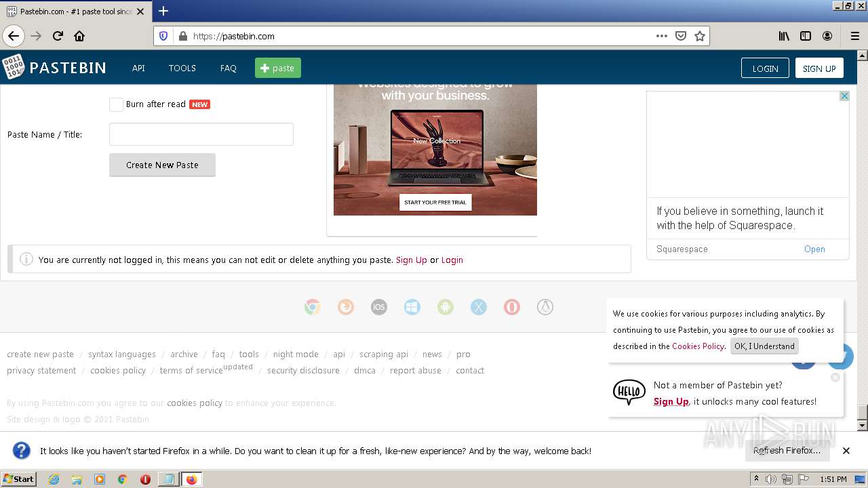
Task: Focus the Paste Name / Title field
Action: 201,134
